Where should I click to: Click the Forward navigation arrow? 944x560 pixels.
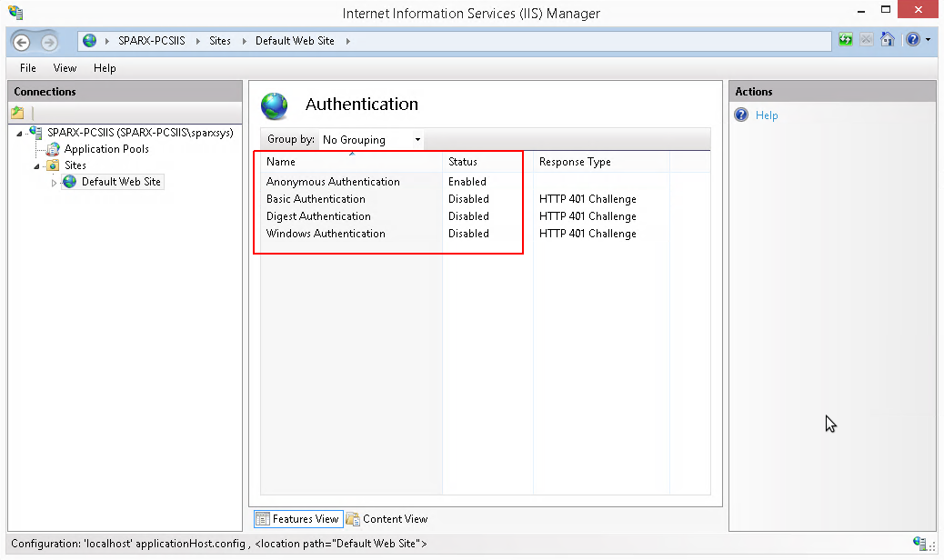49,42
